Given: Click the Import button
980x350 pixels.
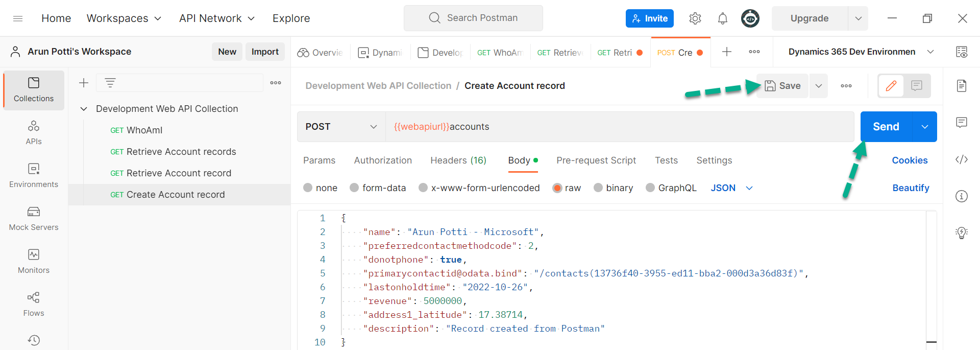Looking at the screenshot, I should (x=265, y=52).
